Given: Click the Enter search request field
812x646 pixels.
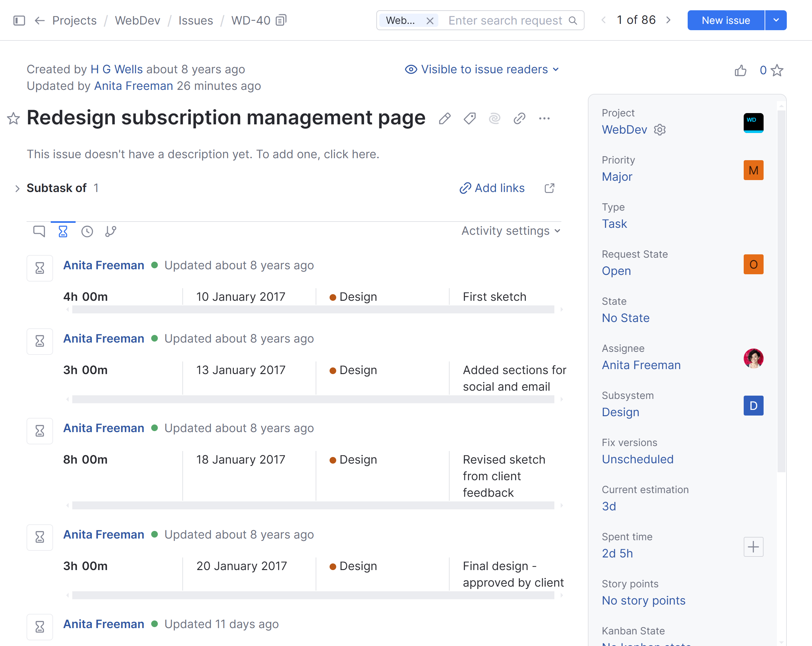Looking at the screenshot, I should pyautogui.click(x=505, y=20).
